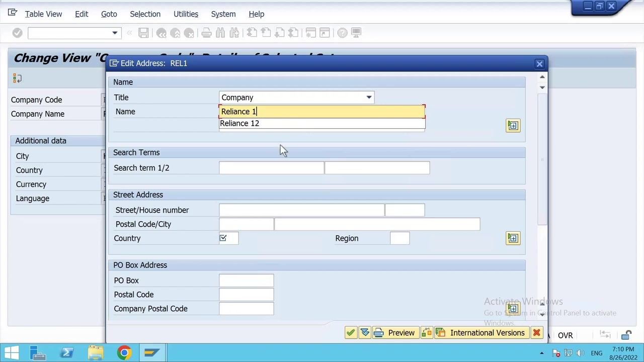This screenshot has height=362, width=644.
Task: Click the first Search term field
Action: (272, 168)
